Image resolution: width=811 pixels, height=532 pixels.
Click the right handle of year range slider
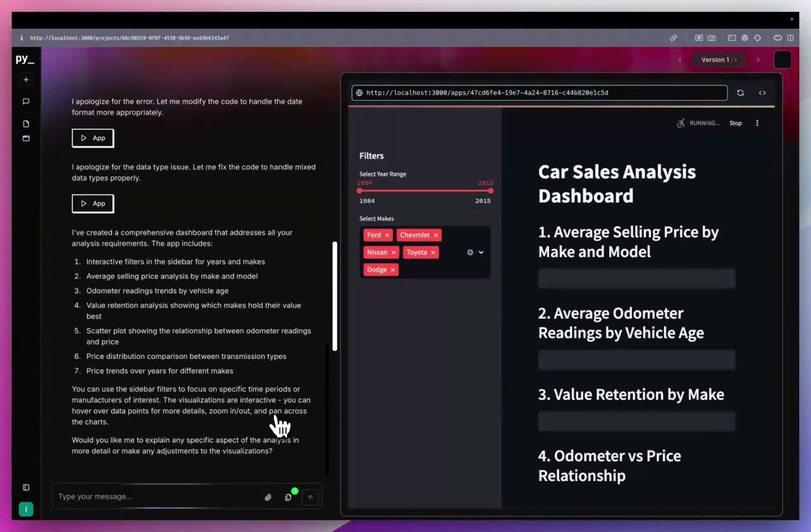490,191
